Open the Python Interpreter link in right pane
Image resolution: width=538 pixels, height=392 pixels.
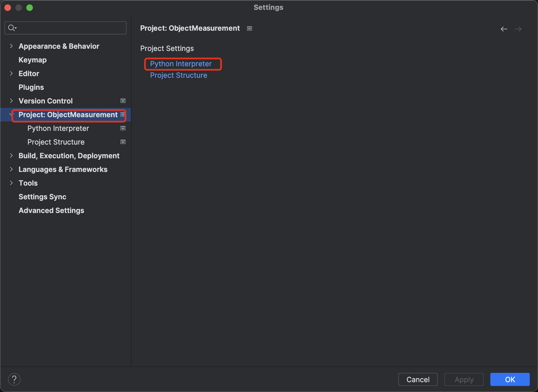[181, 64]
